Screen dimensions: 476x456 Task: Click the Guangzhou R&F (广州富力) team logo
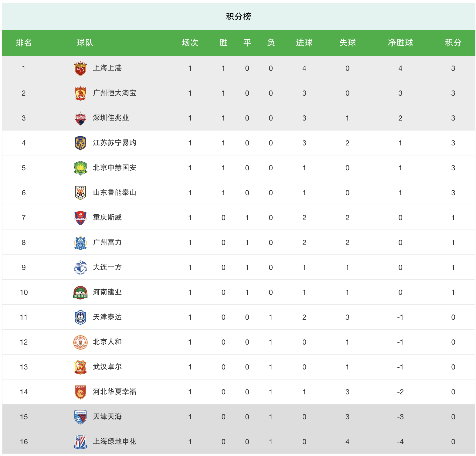tap(80, 243)
